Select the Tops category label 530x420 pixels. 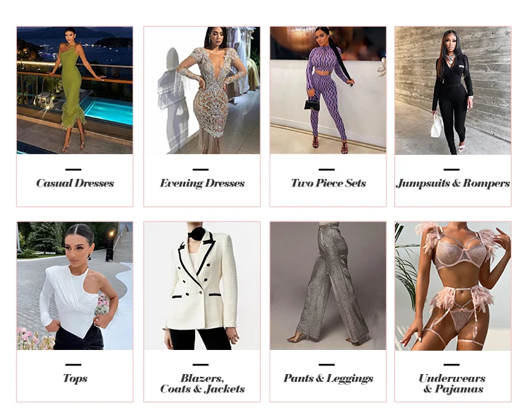(x=75, y=378)
